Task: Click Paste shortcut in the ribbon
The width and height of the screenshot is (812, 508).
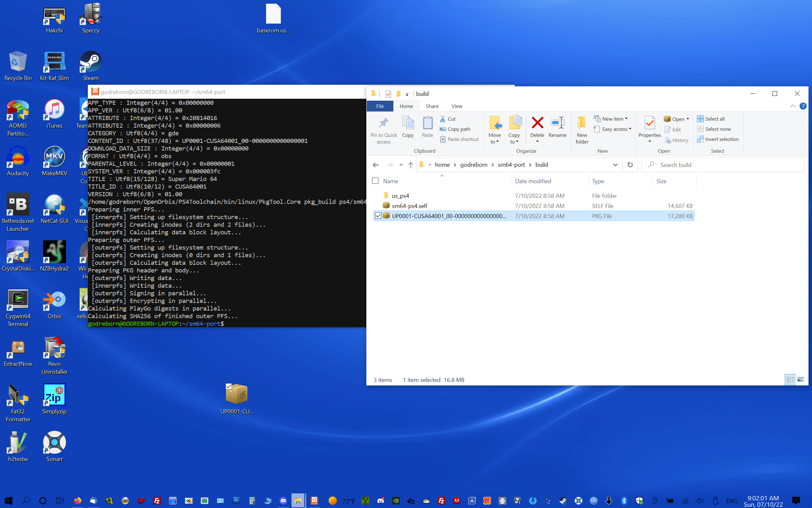Action: click(459, 139)
